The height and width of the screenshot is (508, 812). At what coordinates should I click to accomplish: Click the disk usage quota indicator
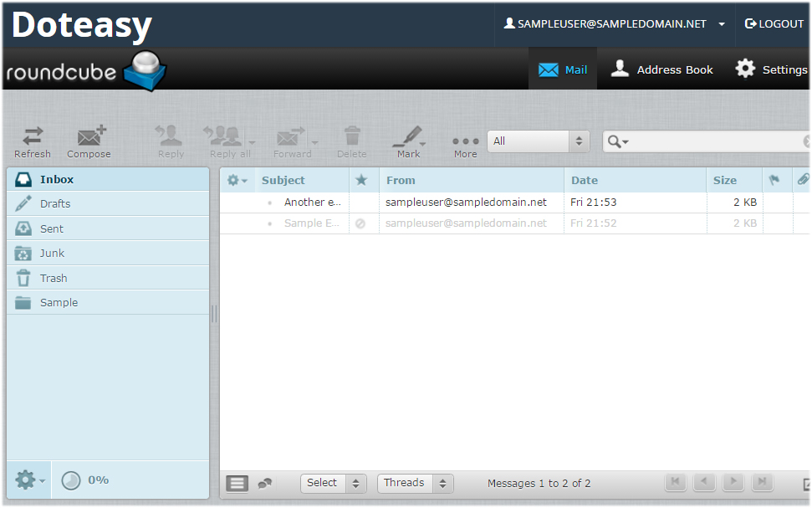[x=85, y=480]
